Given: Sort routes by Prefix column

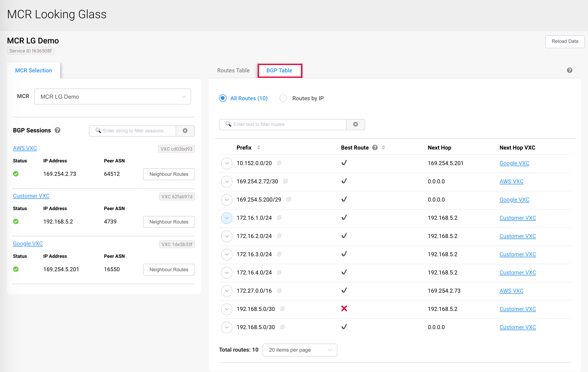Looking at the screenshot, I should (259, 147).
